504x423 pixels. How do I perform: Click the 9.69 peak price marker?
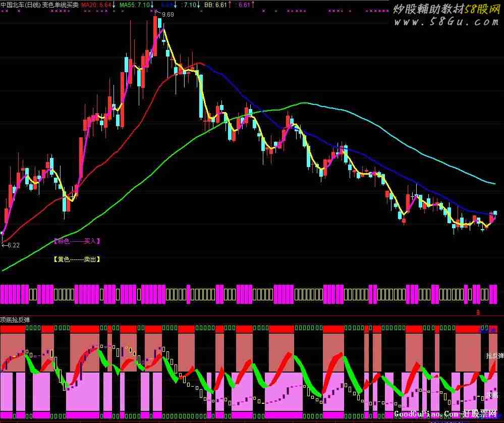pyautogui.click(x=167, y=15)
